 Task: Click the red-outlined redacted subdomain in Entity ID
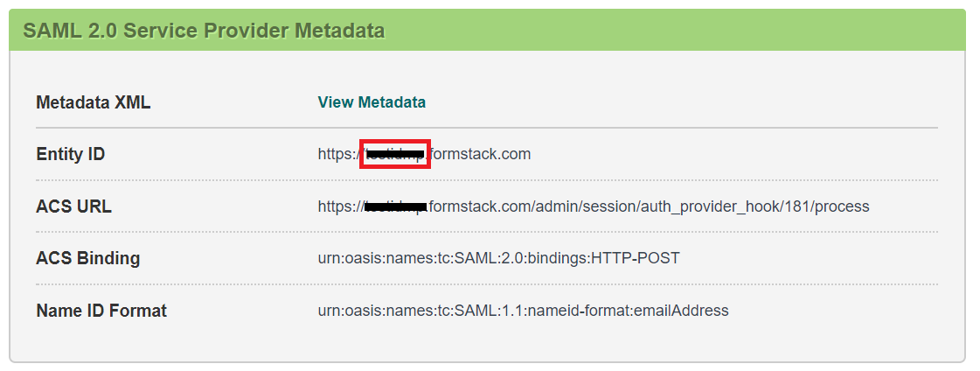pos(394,155)
